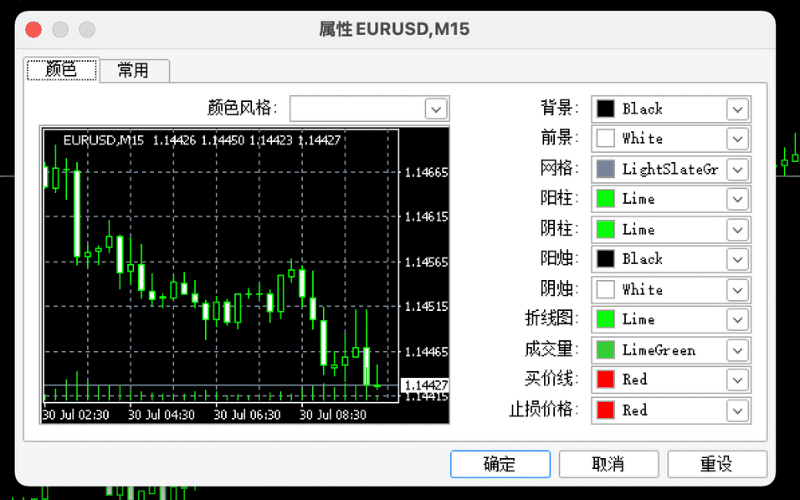The width and height of the screenshot is (800, 500).
Task: Click the black swatch for 阳烛
Action: pyautogui.click(x=606, y=259)
